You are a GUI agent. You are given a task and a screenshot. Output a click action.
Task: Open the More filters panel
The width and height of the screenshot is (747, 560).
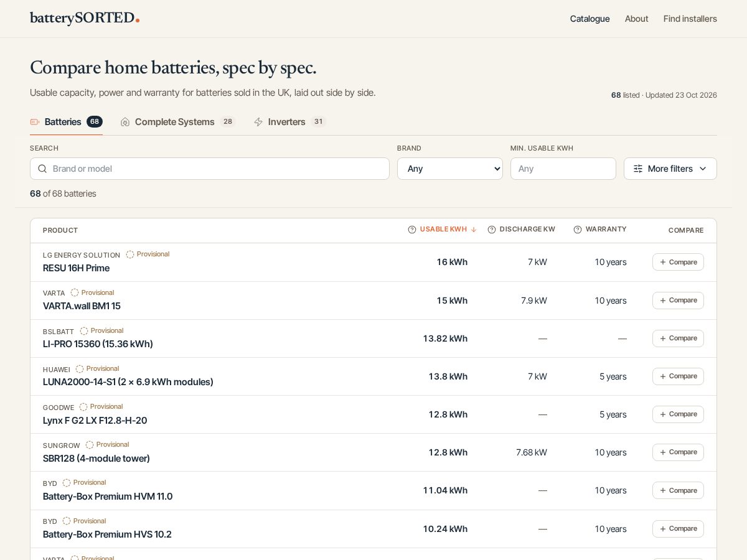pos(670,169)
